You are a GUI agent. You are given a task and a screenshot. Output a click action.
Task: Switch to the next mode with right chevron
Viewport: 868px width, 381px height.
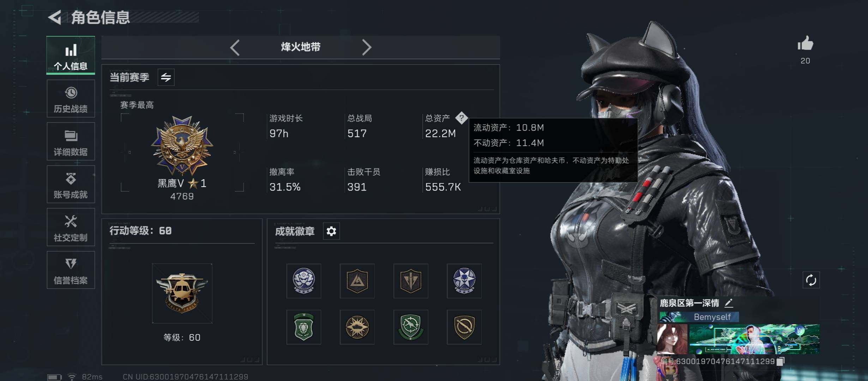click(x=367, y=47)
